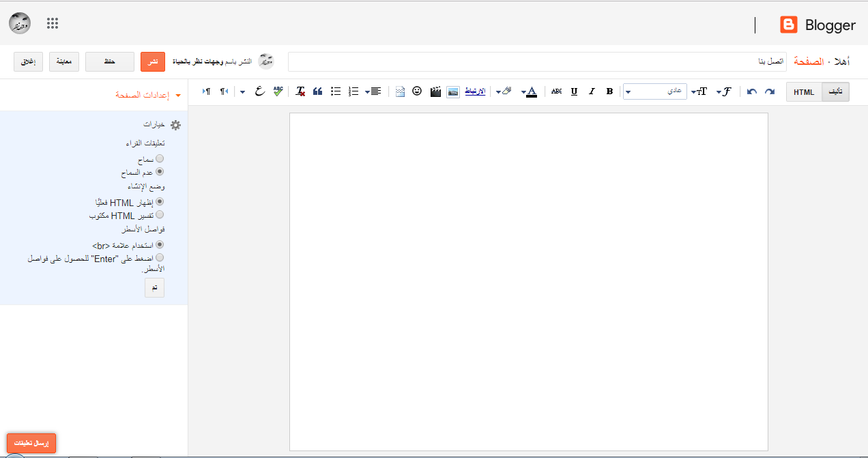The height and width of the screenshot is (458, 868).
Task: Click the خيارات options label
Action: click(x=155, y=125)
